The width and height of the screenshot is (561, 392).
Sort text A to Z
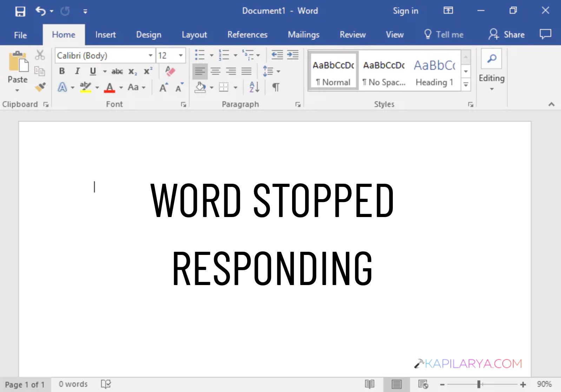coord(254,87)
